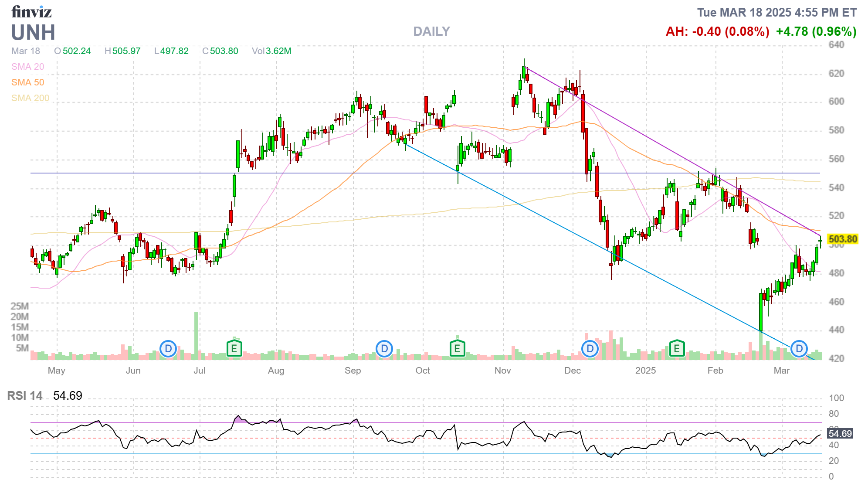Click the dividend marker in December
The height and width of the screenshot is (490, 868).
590,349
